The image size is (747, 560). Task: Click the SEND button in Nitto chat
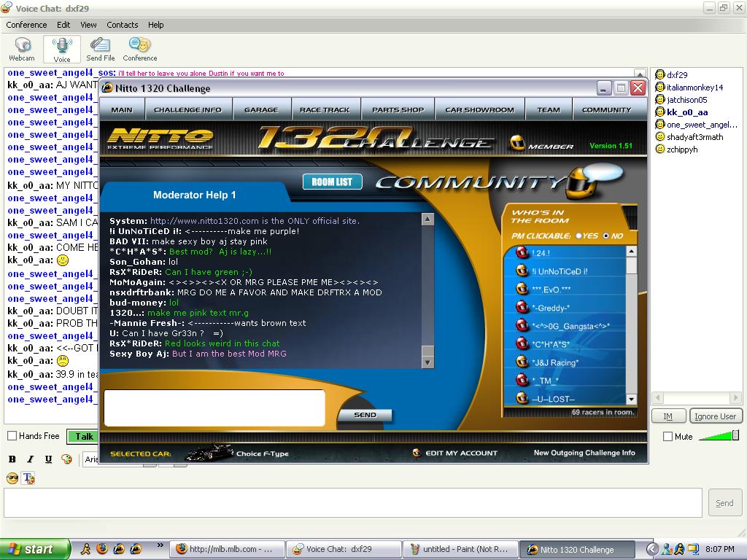pyautogui.click(x=365, y=415)
